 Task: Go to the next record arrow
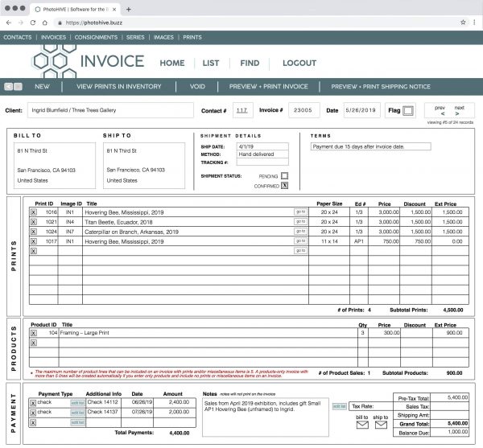tap(458, 113)
